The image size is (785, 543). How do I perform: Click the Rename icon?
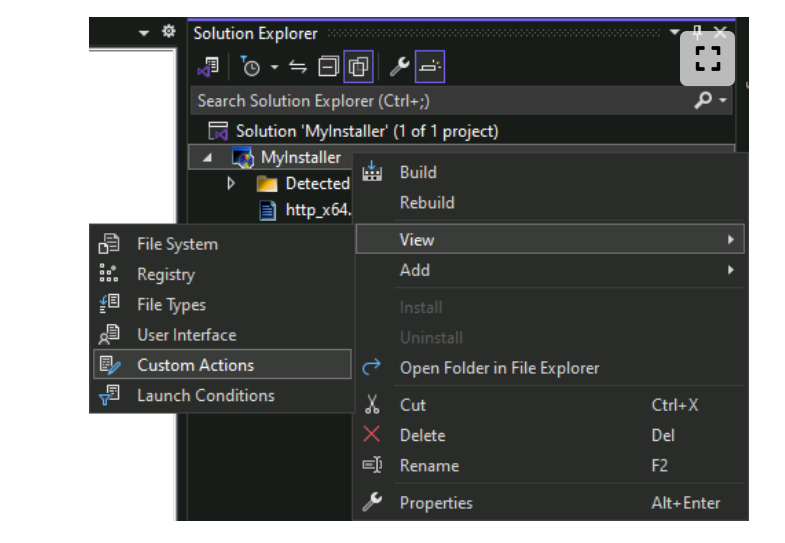[x=372, y=465]
